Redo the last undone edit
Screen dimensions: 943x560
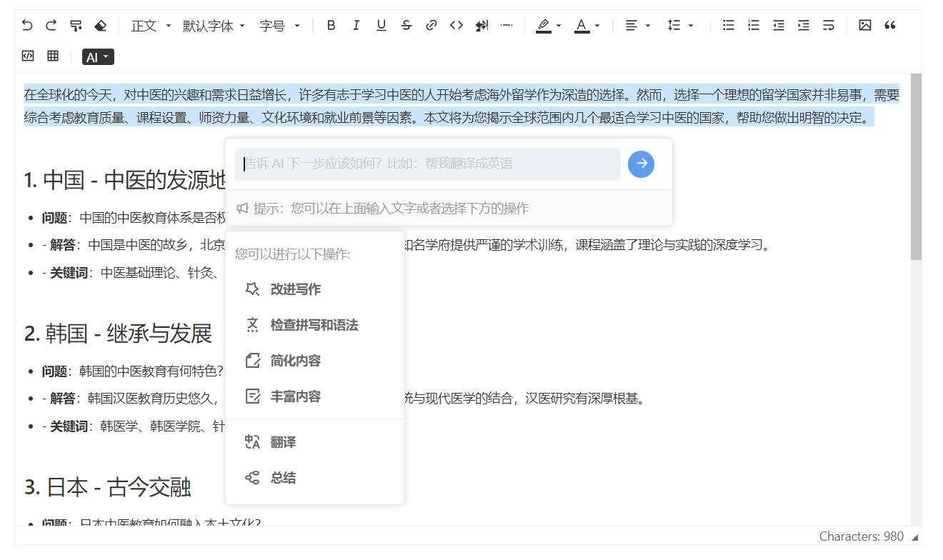[51, 26]
